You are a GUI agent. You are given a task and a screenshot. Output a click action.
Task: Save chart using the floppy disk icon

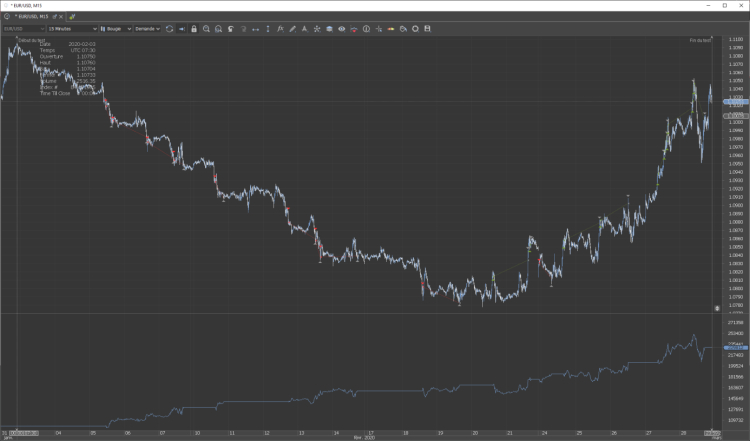coord(428,29)
